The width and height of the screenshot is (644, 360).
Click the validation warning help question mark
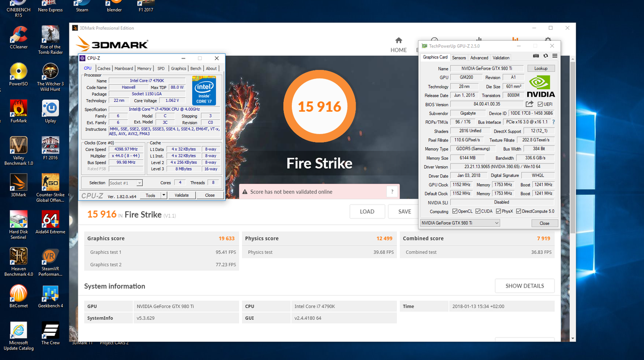pos(392,191)
